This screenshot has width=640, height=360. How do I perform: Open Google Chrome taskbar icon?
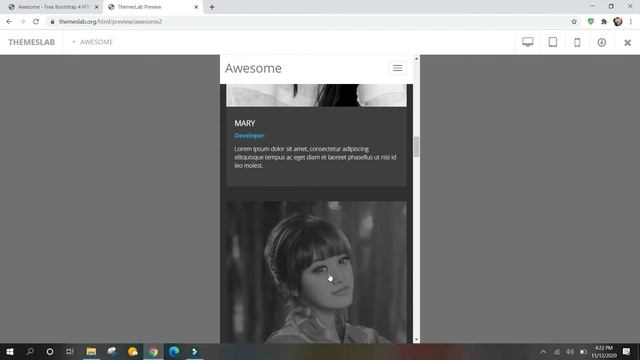pos(153,351)
